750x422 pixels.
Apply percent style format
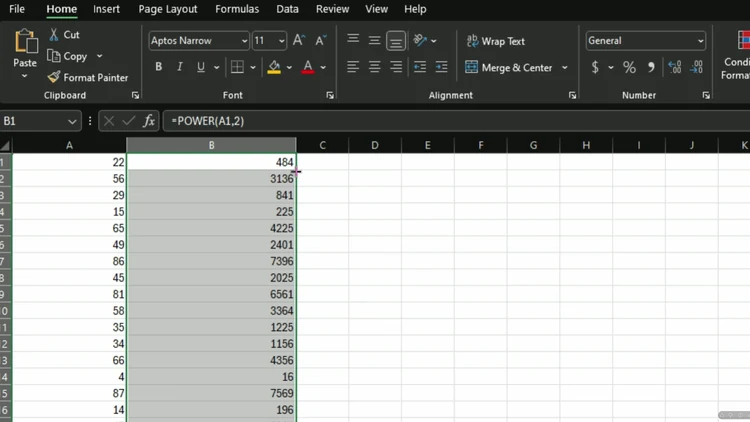click(629, 67)
